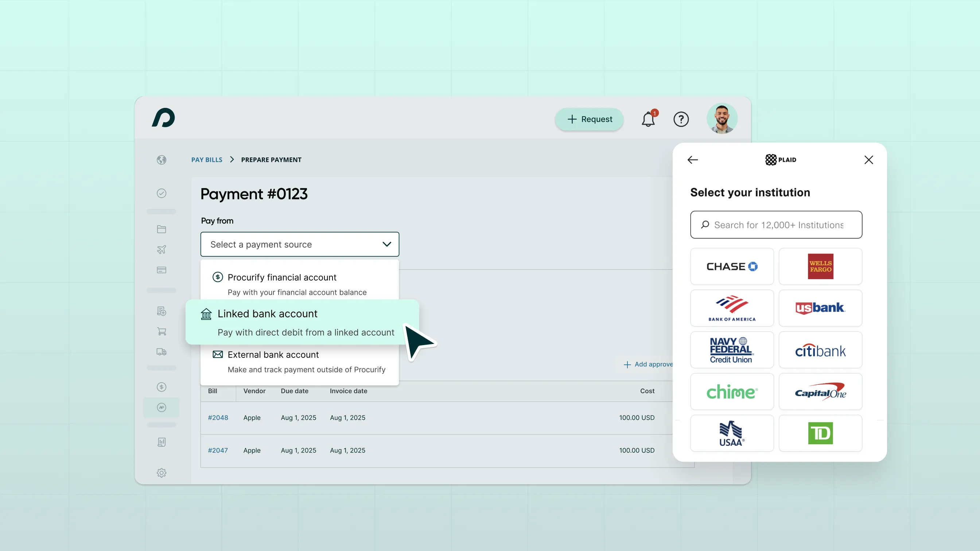Go to PAY BILLS breadcrumb

coord(207,160)
